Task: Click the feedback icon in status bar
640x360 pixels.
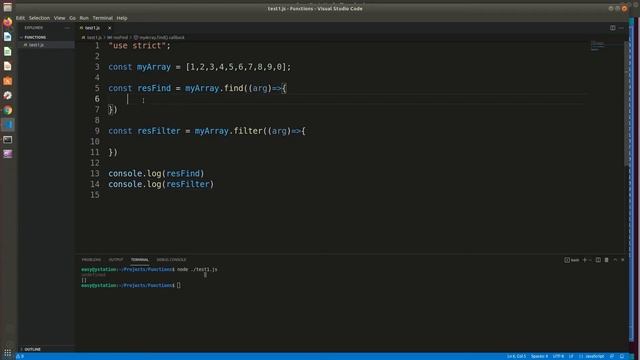Action: tap(612, 356)
